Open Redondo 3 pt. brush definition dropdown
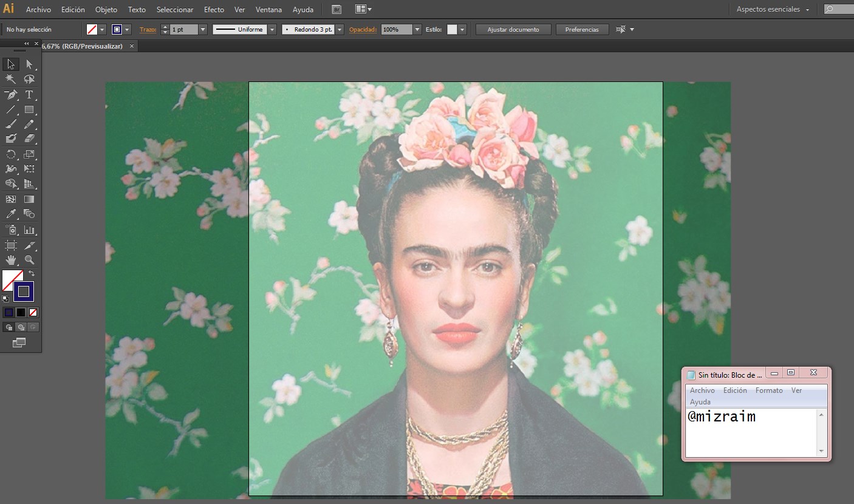The image size is (854, 504). pyautogui.click(x=340, y=29)
